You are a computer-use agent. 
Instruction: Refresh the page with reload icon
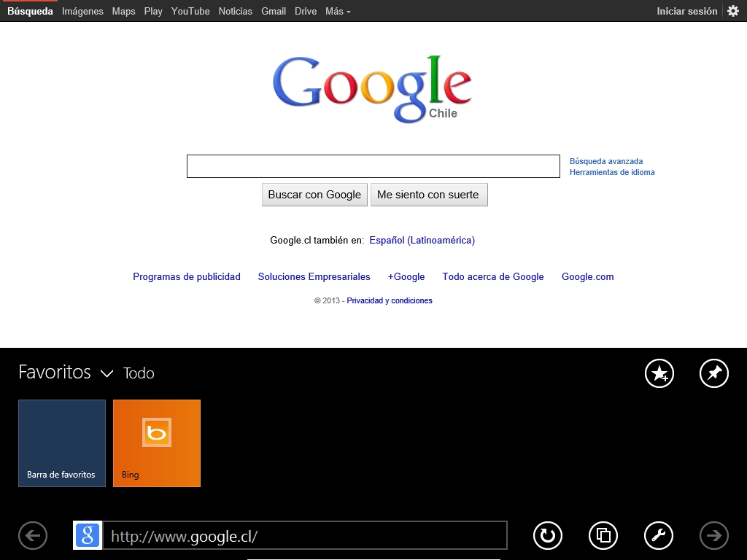(548, 536)
